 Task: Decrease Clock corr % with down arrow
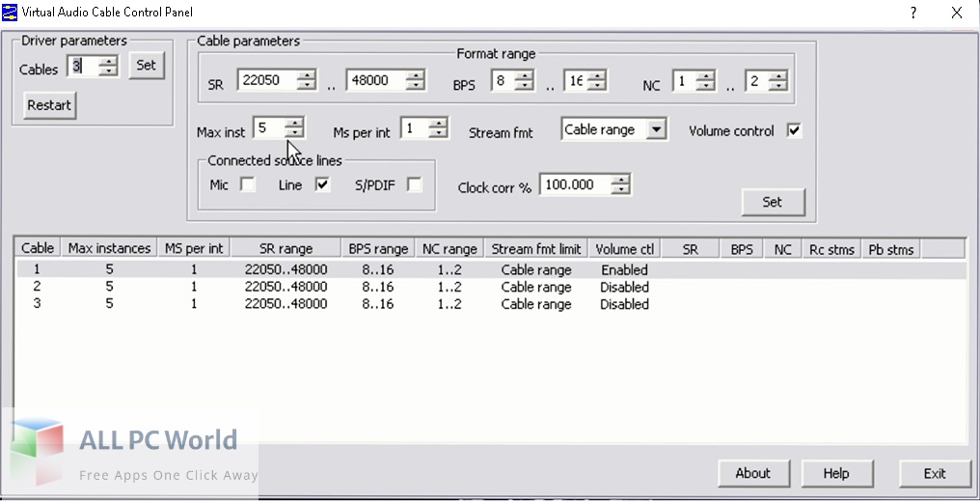click(x=620, y=189)
